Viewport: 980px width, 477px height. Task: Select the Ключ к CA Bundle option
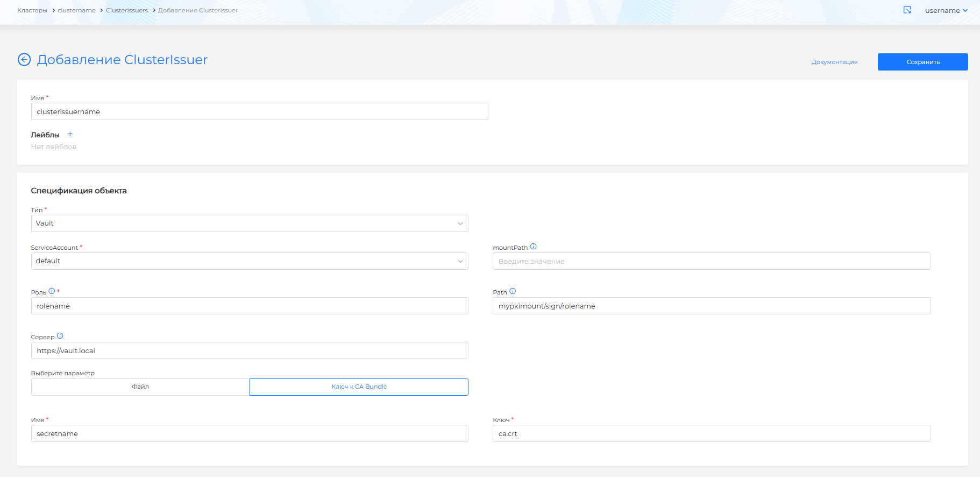tap(359, 387)
